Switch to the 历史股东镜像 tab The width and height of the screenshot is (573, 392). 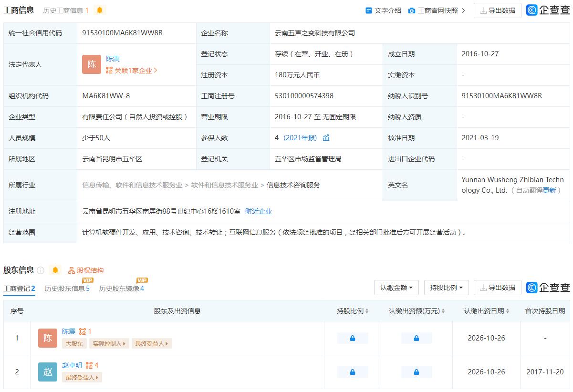pyautogui.click(x=121, y=289)
